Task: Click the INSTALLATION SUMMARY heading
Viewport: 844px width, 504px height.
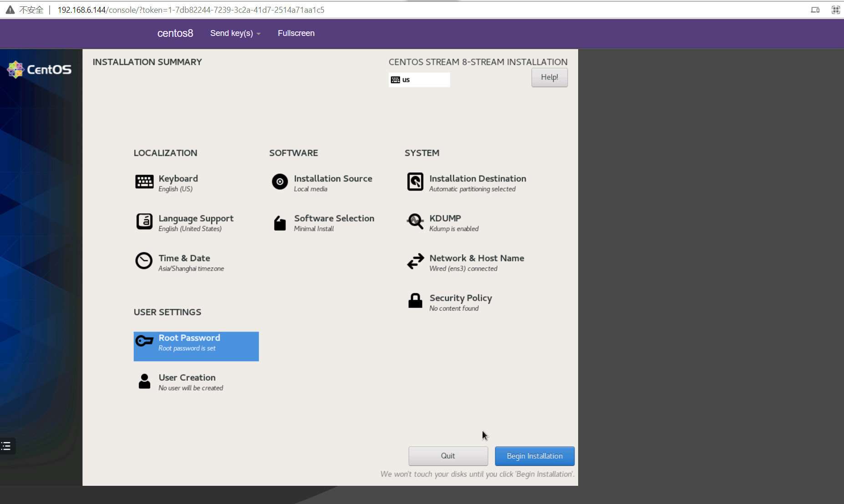Action: tap(147, 62)
